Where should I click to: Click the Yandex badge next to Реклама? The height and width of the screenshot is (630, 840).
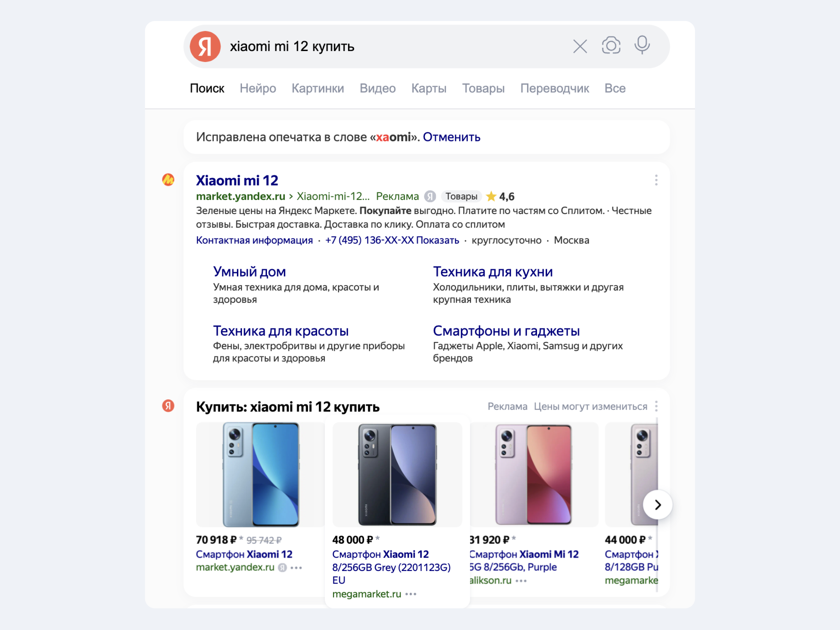click(430, 196)
